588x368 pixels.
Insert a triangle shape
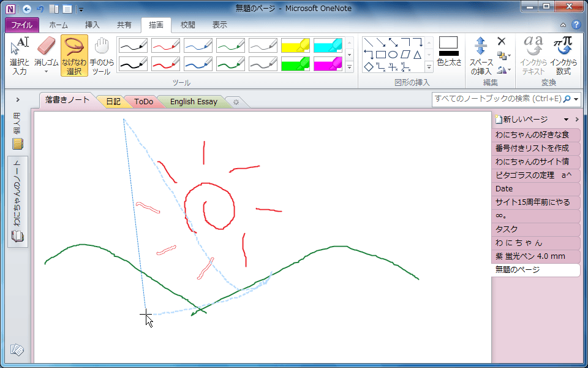click(x=417, y=55)
